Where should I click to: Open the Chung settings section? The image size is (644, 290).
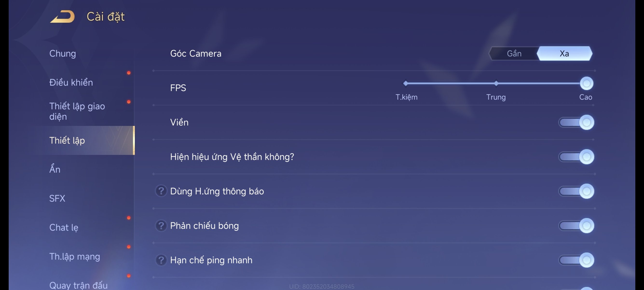tap(62, 53)
